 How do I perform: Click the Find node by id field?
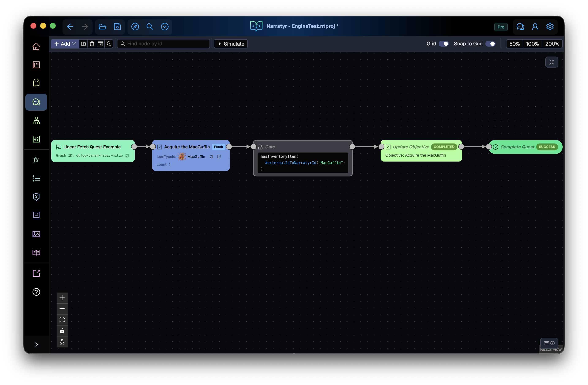(x=163, y=44)
